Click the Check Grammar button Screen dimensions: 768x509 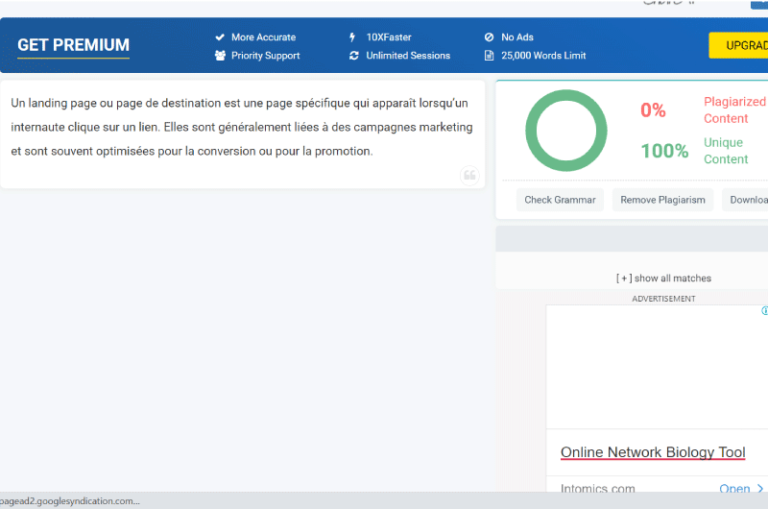tap(560, 200)
